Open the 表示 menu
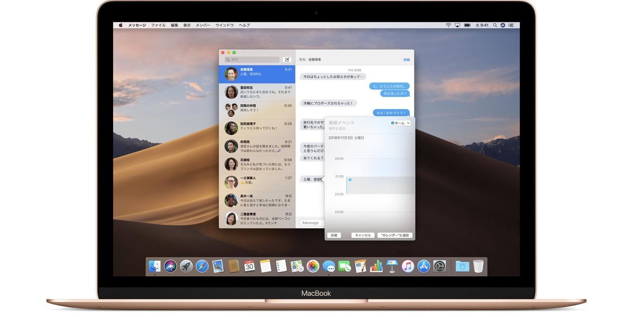 pyautogui.click(x=187, y=25)
